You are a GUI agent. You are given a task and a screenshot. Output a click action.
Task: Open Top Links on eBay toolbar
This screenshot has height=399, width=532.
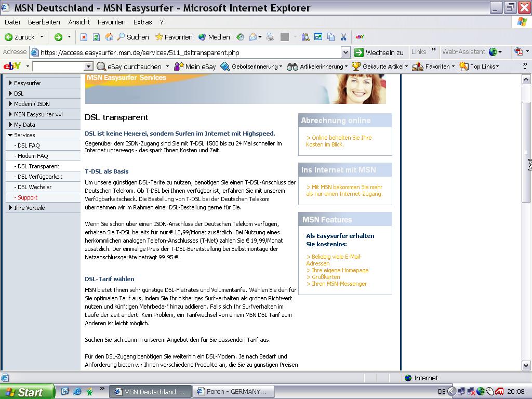tap(478, 66)
